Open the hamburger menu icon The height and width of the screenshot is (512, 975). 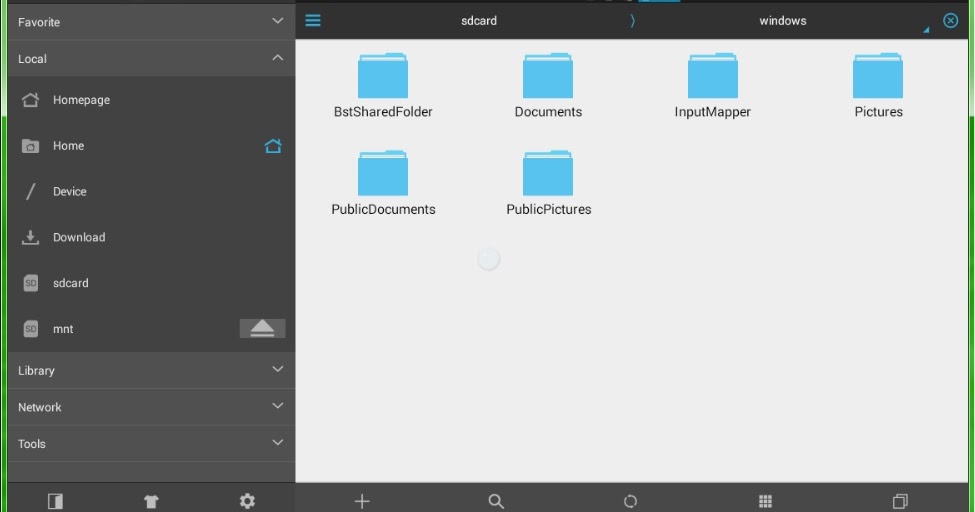tap(313, 21)
